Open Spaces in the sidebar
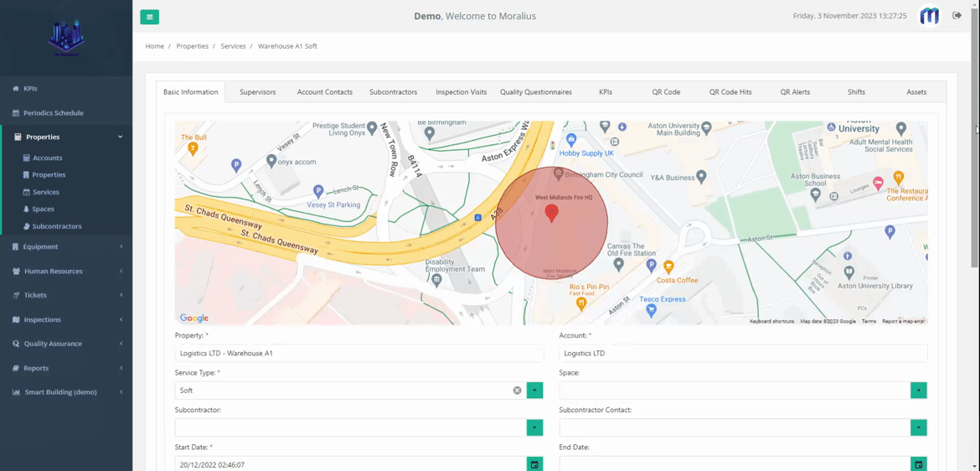This screenshot has width=980, height=471. click(x=43, y=209)
